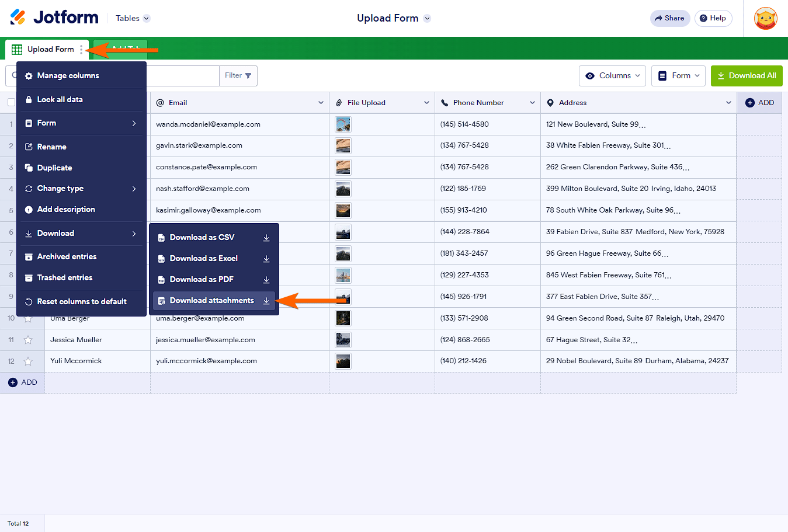The height and width of the screenshot is (532, 788).
Task: Click the download icon beside Download as Excel
Action: click(x=266, y=259)
